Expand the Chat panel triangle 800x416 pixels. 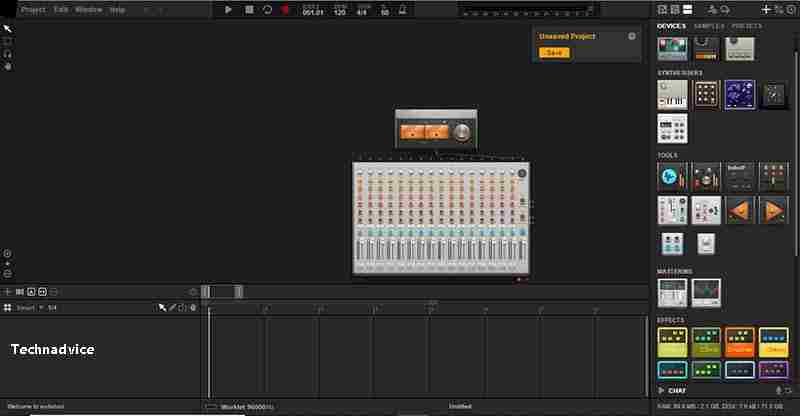661,390
